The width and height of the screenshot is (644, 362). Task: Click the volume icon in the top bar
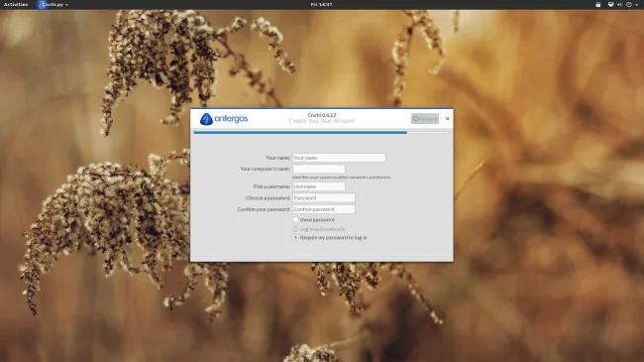tap(619, 5)
